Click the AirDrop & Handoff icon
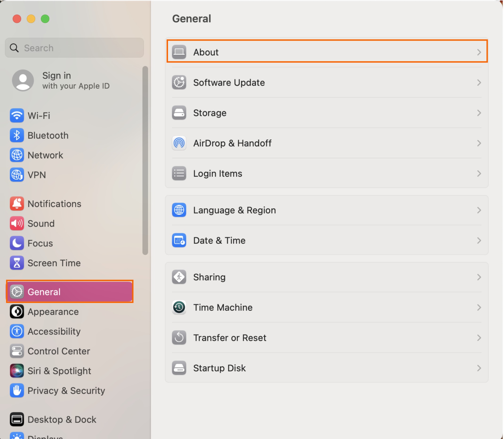This screenshot has width=504, height=439. pos(179,143)
